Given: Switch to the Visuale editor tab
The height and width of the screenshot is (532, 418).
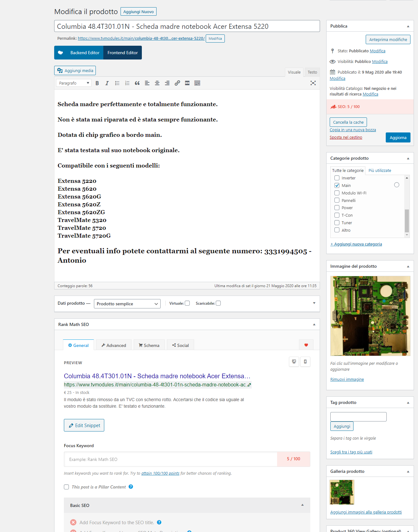Looking at the screenshot, I should [294, 72].
